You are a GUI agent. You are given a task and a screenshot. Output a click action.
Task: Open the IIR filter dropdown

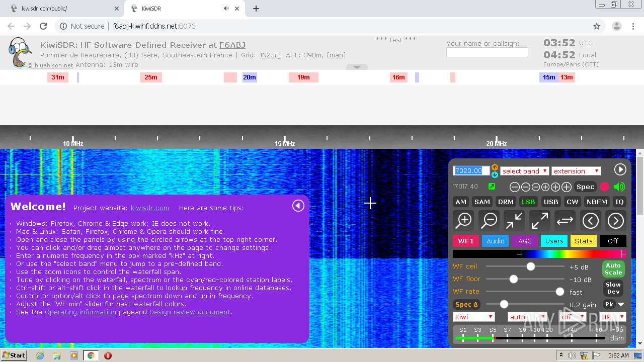[x=612, y=317]
